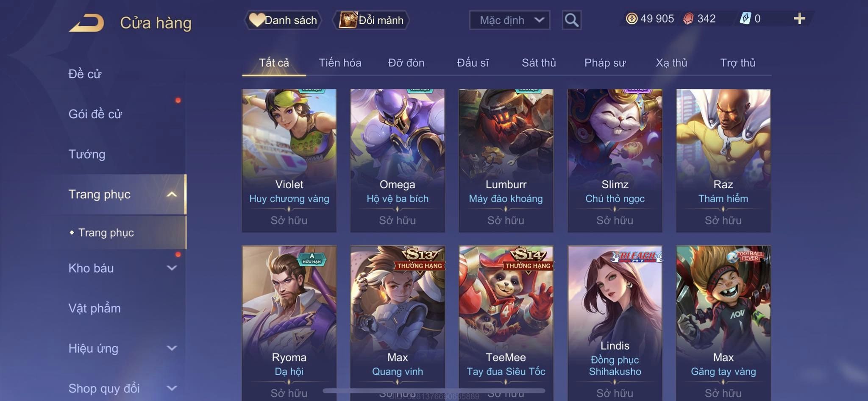868x401 pixels.
Task: Tap the gold coin balance icon
Action: (632, 19)
